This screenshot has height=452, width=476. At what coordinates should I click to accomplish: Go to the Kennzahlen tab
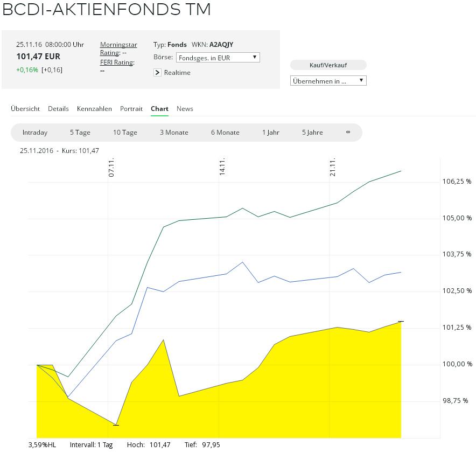coord(94,109)
